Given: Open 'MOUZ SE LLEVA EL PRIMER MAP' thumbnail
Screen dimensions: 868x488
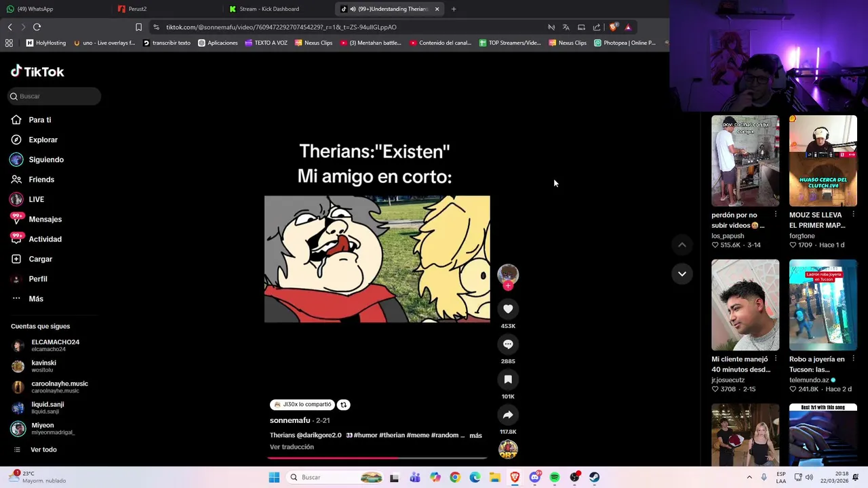Looking at the screenshot, I should (823, 161).
